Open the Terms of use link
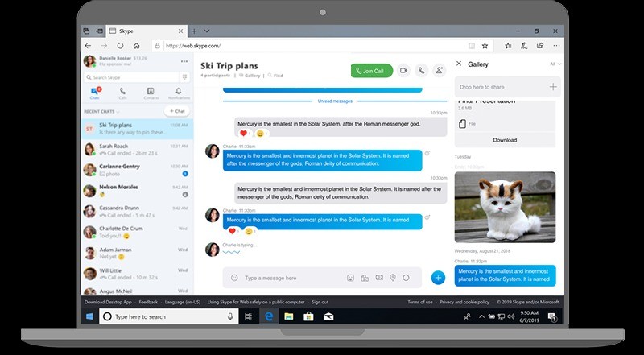This screenshot has width=644, height=355. [419, 302]
